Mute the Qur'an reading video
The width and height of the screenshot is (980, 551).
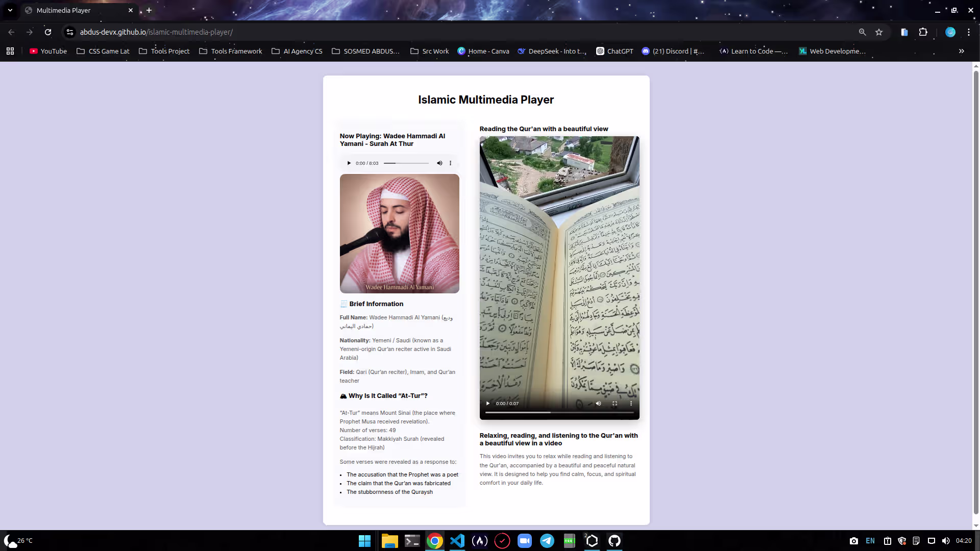598,403
